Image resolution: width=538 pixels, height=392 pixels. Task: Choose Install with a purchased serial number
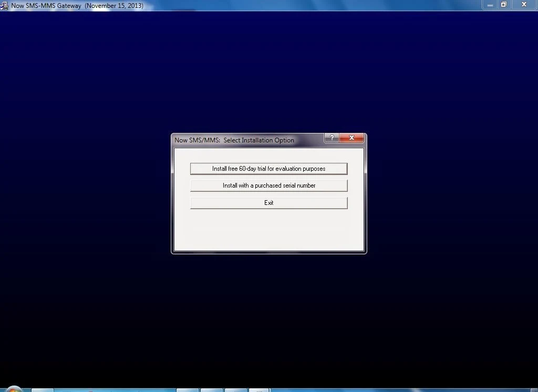click(268, 185)
